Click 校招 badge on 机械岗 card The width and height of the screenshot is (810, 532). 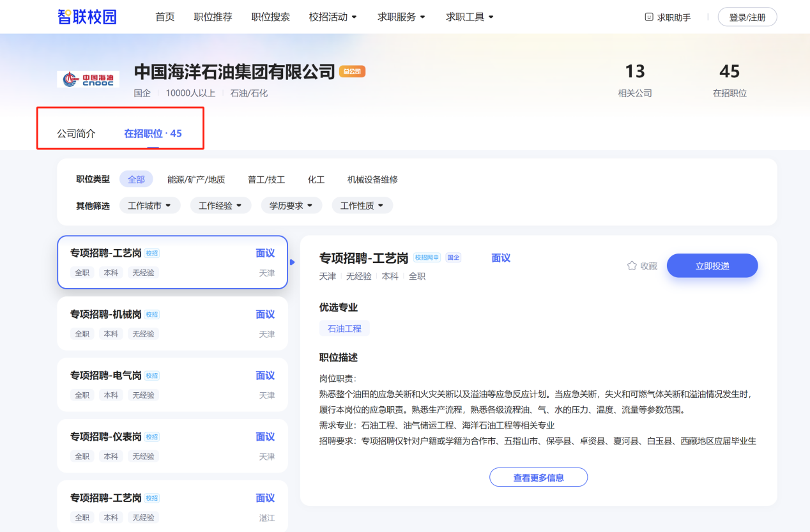[x=152, y=314]
